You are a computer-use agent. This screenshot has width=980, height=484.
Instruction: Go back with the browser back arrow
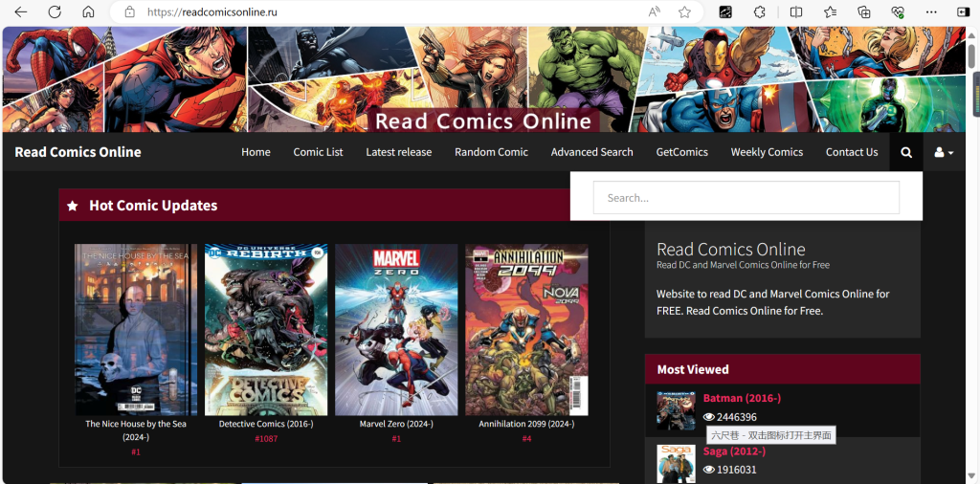tap(21, 11)
